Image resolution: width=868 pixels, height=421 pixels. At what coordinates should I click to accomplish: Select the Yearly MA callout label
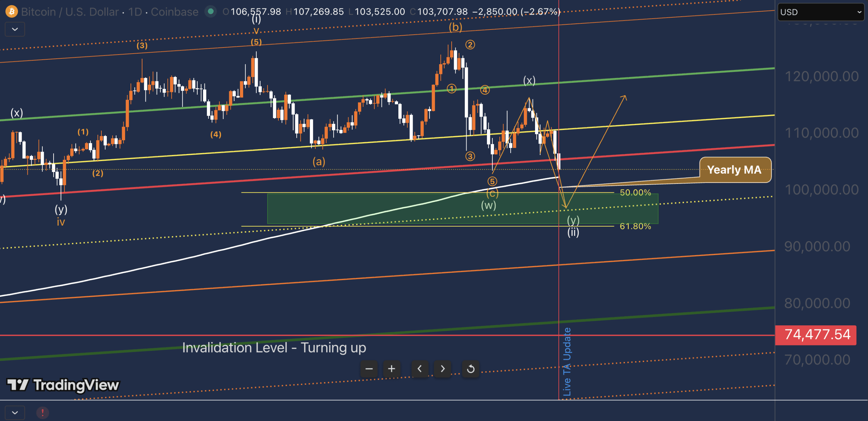point(734,170)
